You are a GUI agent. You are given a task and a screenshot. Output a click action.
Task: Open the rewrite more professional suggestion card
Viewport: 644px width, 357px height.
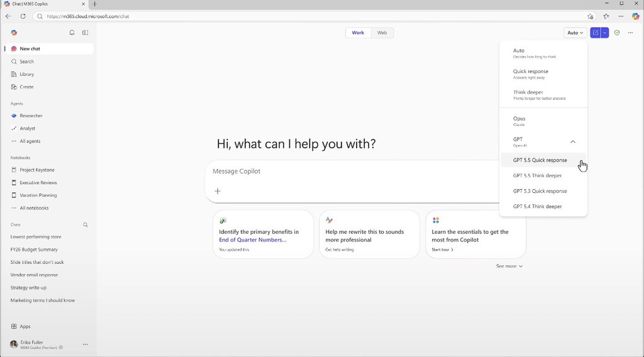pyautogui.click(x=369, y=234)
